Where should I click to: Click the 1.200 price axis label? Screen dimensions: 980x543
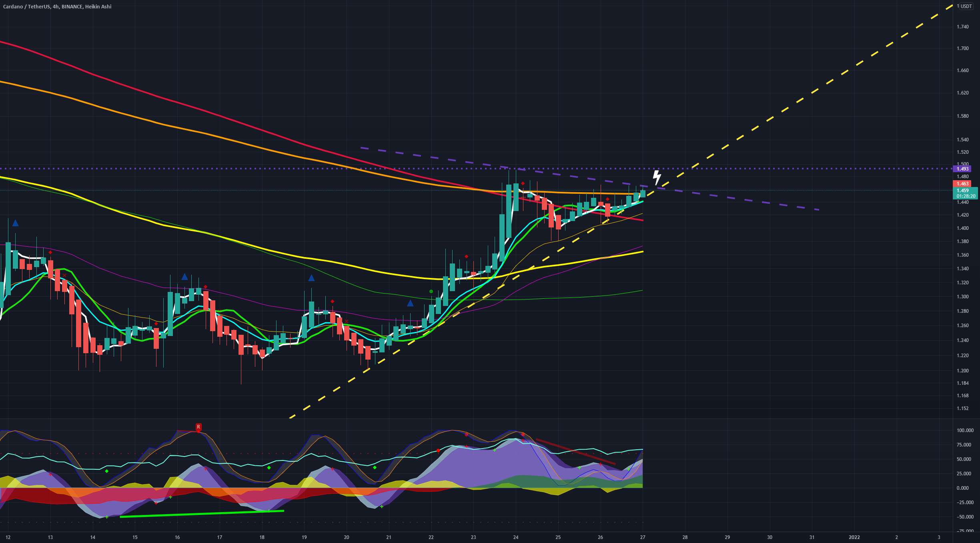(962, 371)
